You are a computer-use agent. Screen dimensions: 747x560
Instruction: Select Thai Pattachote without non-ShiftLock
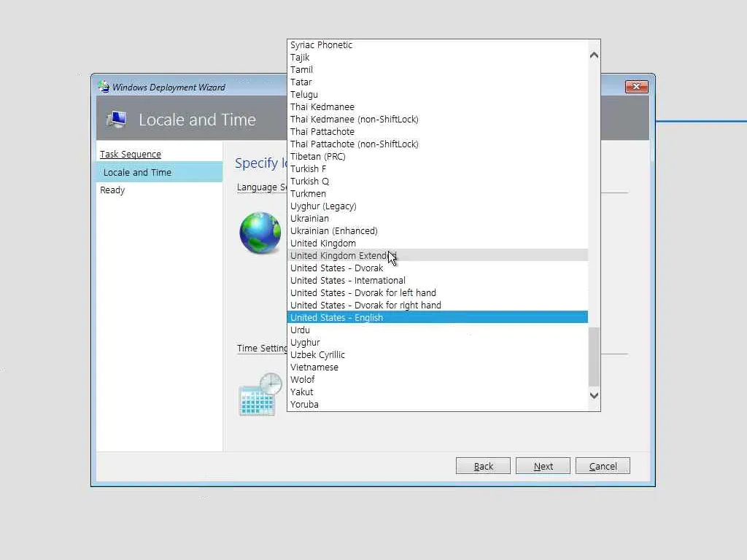coord(438,131)
